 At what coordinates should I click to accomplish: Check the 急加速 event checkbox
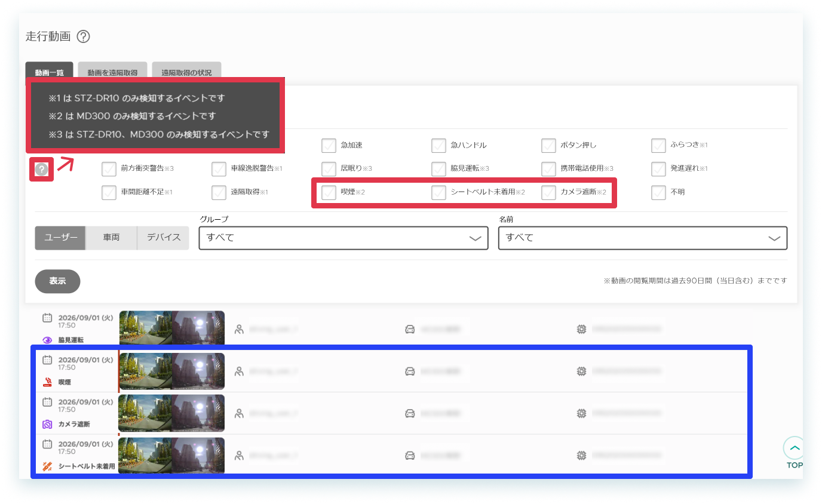pos(329,145)
